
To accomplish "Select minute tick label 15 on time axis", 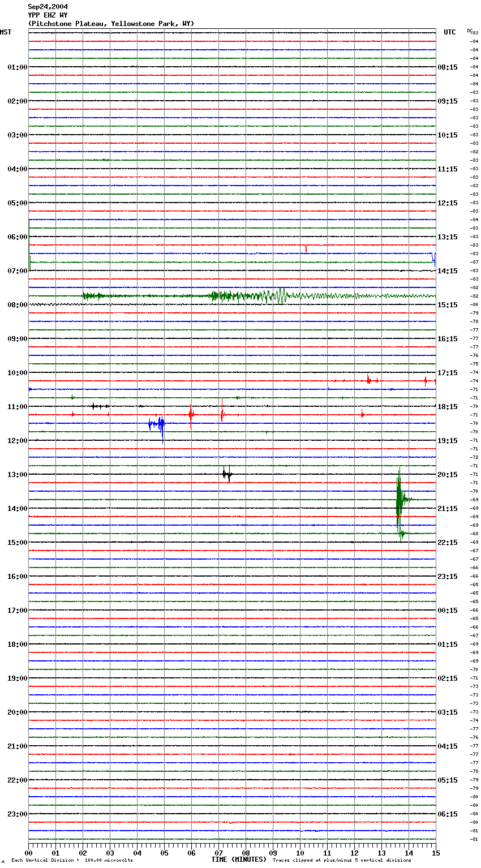I will pos(436,853).
